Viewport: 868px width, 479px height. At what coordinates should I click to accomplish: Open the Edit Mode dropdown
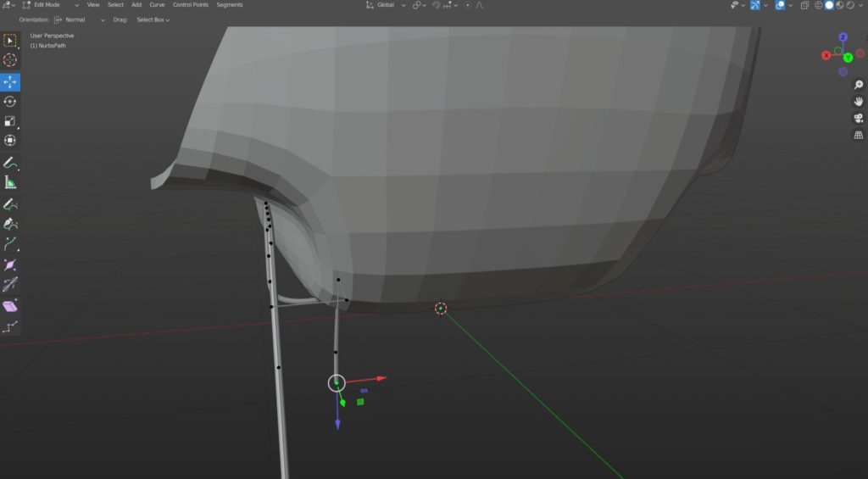pos(44,5)
